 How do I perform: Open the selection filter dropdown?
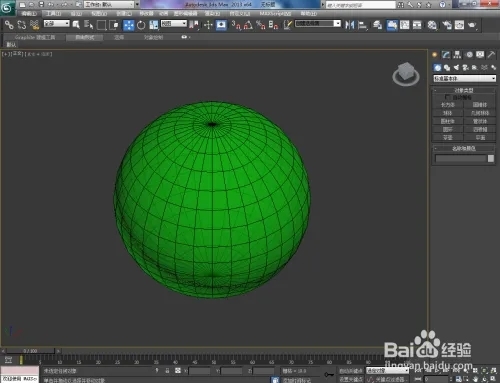pyautogui.click(x=57, y=23)
